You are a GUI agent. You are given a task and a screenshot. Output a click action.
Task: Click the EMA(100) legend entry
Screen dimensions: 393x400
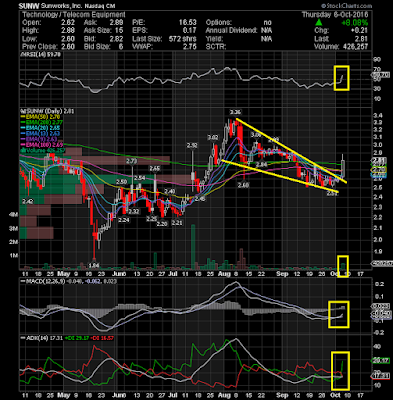tap(41, 145)
